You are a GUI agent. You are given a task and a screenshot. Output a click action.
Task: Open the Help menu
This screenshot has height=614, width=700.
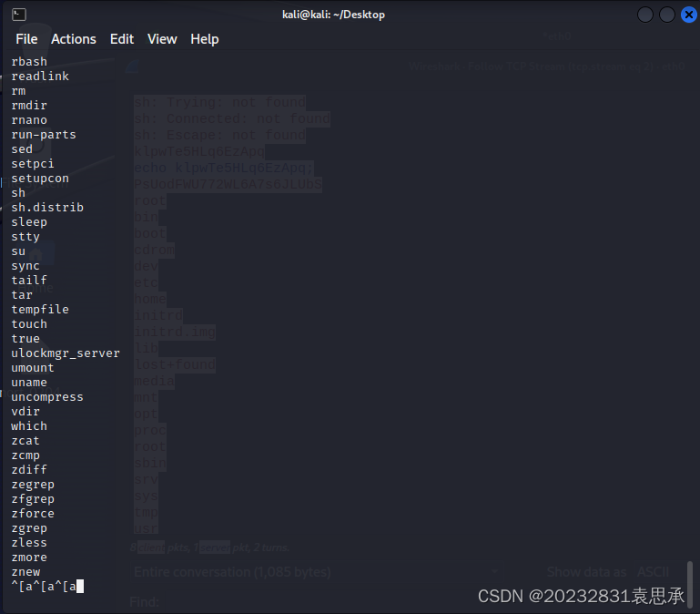205,39
